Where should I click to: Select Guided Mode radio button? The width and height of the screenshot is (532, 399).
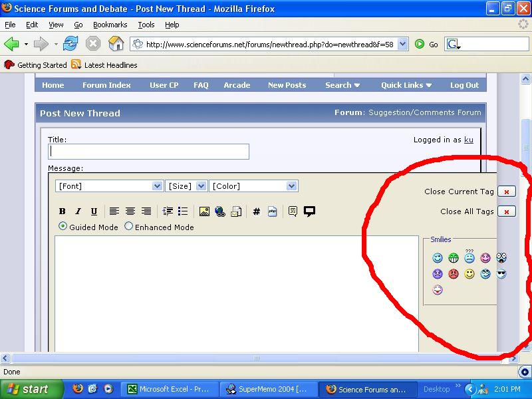pos(63,227)
